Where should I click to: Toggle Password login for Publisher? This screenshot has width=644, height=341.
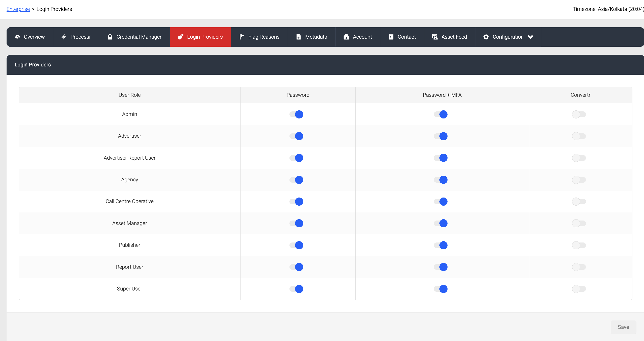296,245
